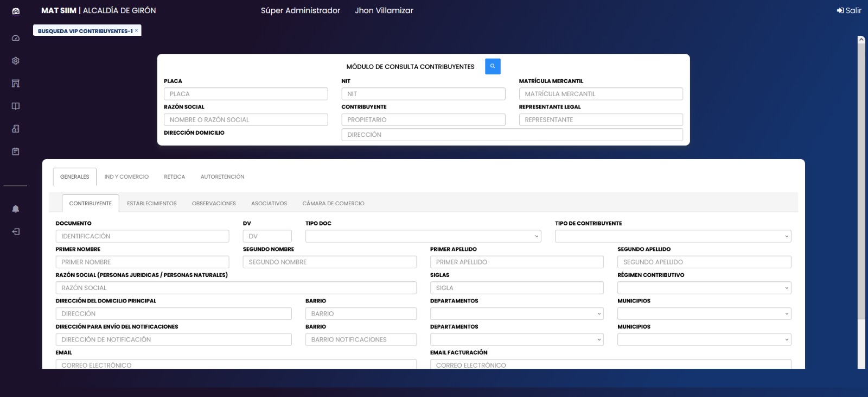Open notifications bell in sidebar
868x397 pixels.
click(x=16, y=209)
